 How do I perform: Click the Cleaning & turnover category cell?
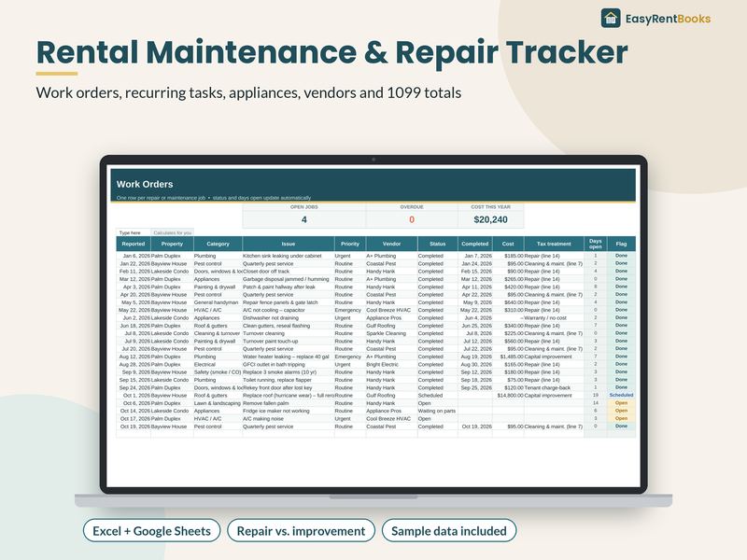click(218, 333)
